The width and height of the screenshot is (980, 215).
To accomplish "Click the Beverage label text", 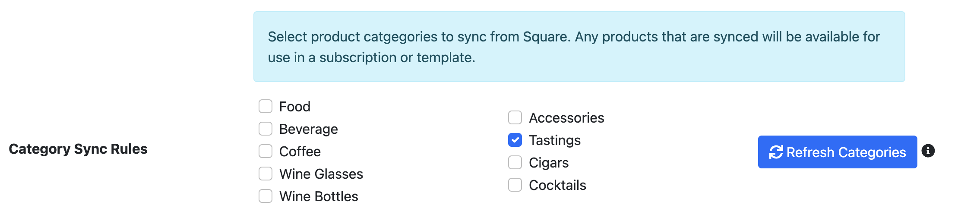I will [x=309, y=129].
